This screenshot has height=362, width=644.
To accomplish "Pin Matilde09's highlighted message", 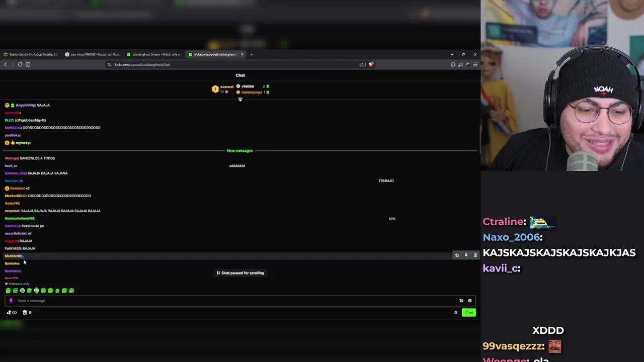I will coord(466,255).
